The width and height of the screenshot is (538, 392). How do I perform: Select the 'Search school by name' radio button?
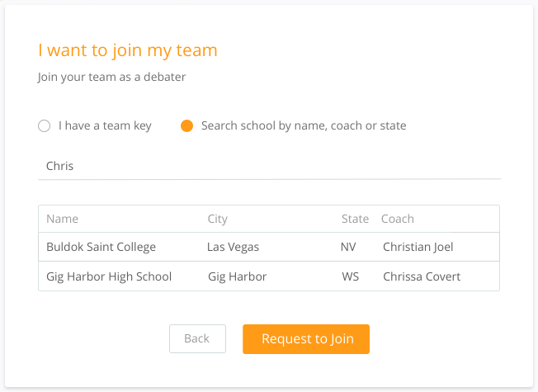pos(187,126)
